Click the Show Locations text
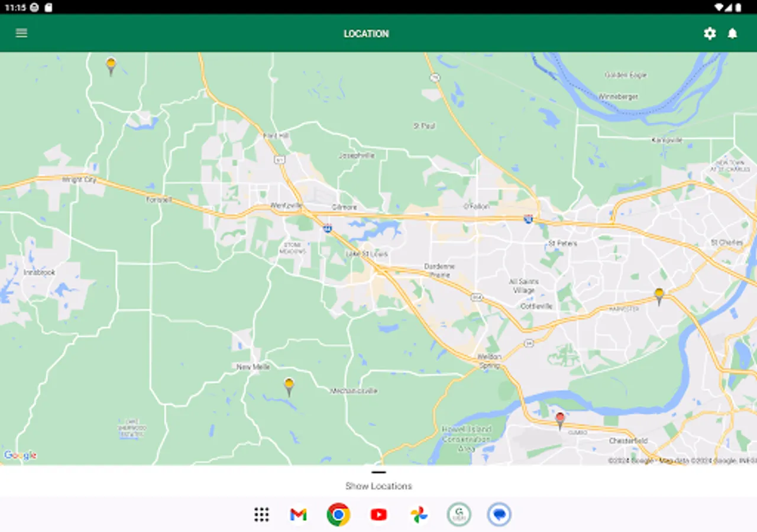The width and height of the screenshot is (757, 532). pos(378,486)
